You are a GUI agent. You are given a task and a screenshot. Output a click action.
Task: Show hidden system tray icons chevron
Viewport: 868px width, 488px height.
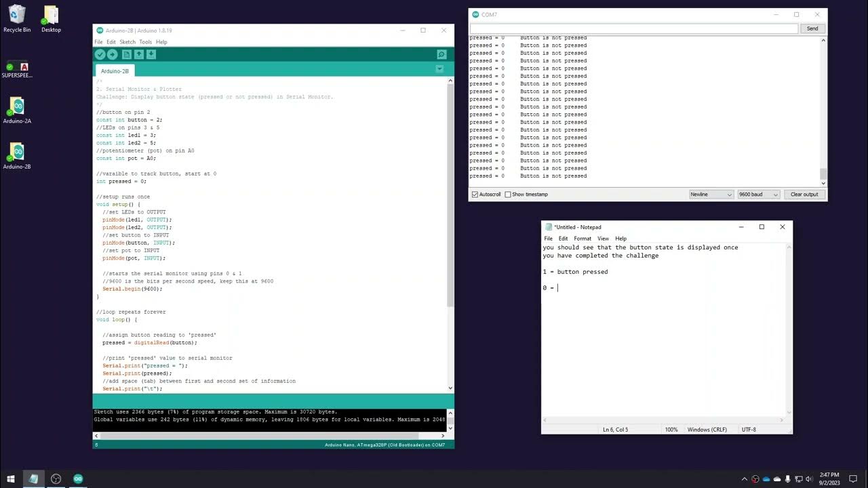(745, 479)
